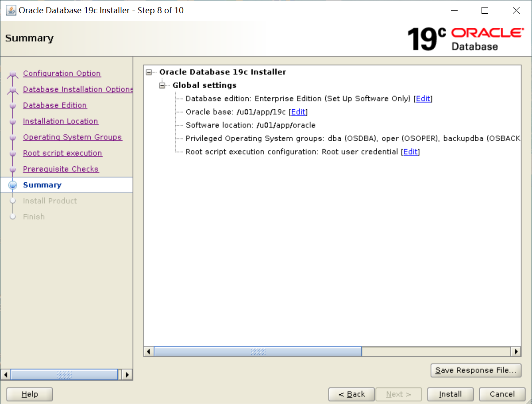Open Help for the installer
Image resolution: width=532 pixels, height=404 pixels.
tap(30, 394)
